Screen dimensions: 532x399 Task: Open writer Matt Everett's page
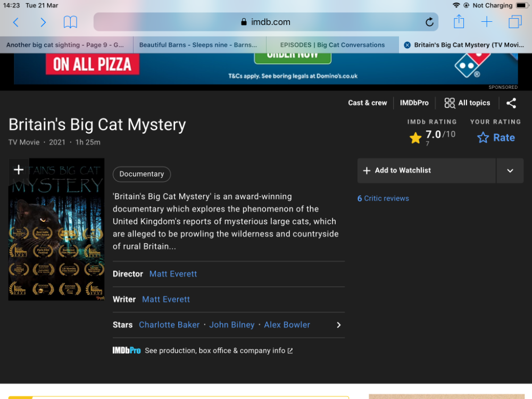coord(166,299)
